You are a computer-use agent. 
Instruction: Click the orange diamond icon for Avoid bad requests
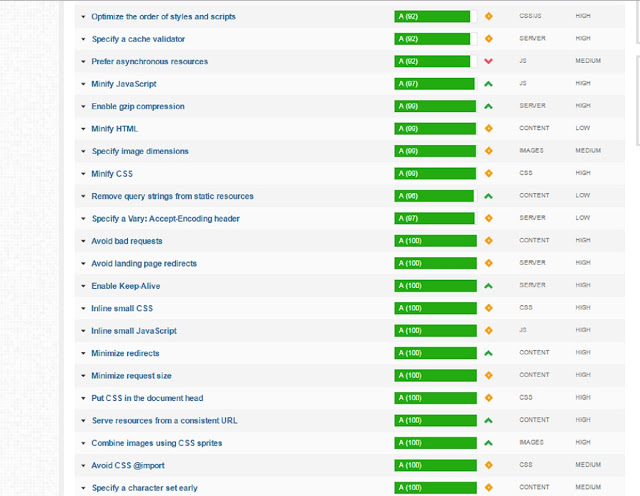point(488,241)
